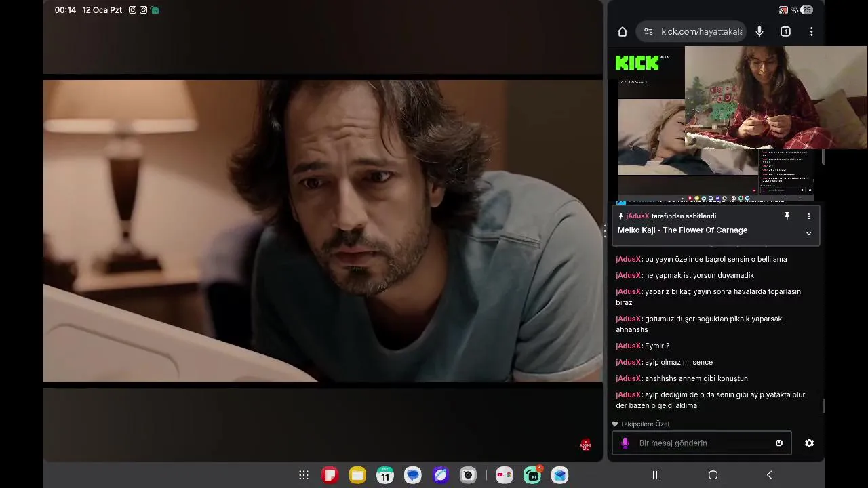This screenshot has width=868, height=488.
Task: Open the YouTube and Chrome app pair
Action: (x=505, y=475)
